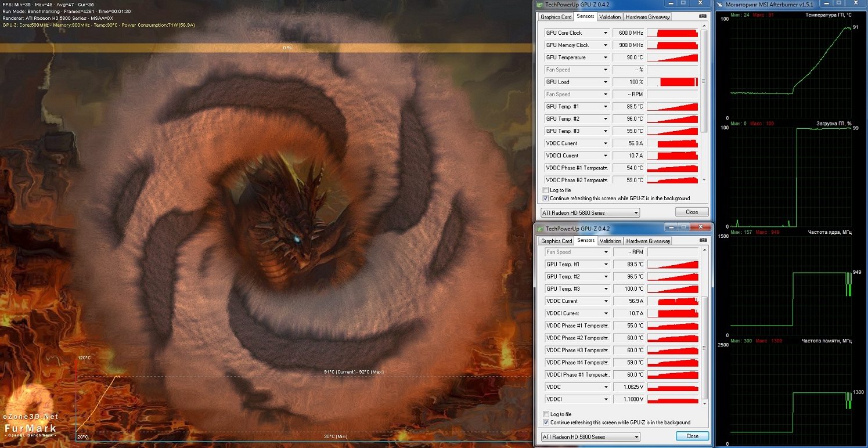The height and width of the screenshot is (448, 868).
Task: Click the camera screenshot icon in upper GPU-Z window
Action: coord(703,17)
